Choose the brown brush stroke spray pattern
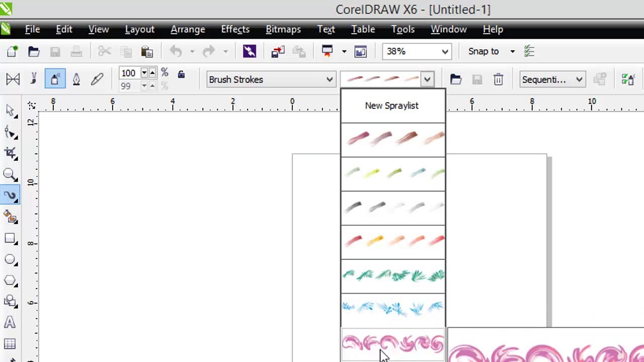This screenshot has height=362, width=644. (x=393, y=140)
